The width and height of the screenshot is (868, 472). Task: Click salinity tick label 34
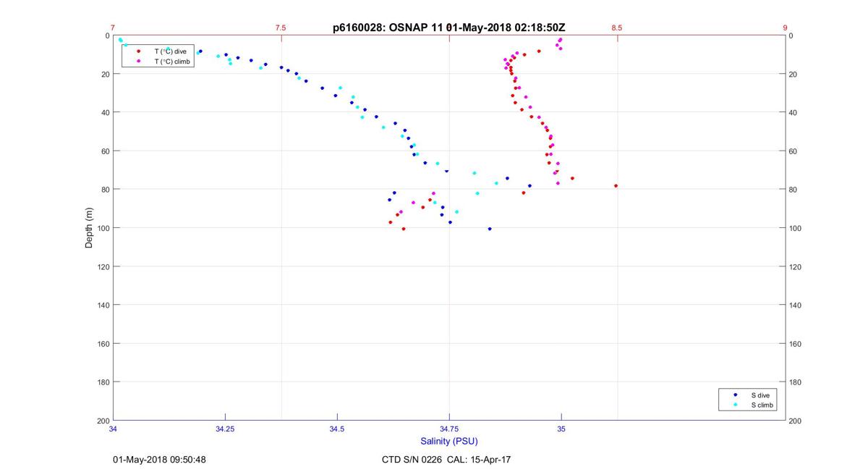click(113, 429)
